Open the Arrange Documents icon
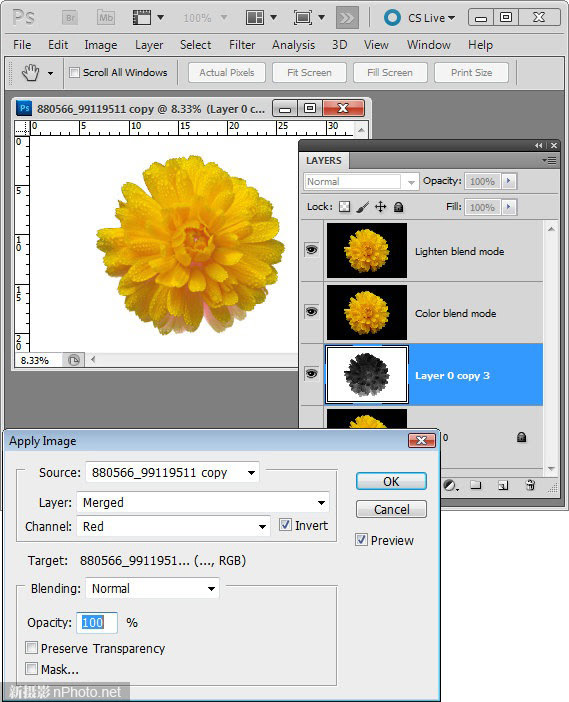 [255, 18]
